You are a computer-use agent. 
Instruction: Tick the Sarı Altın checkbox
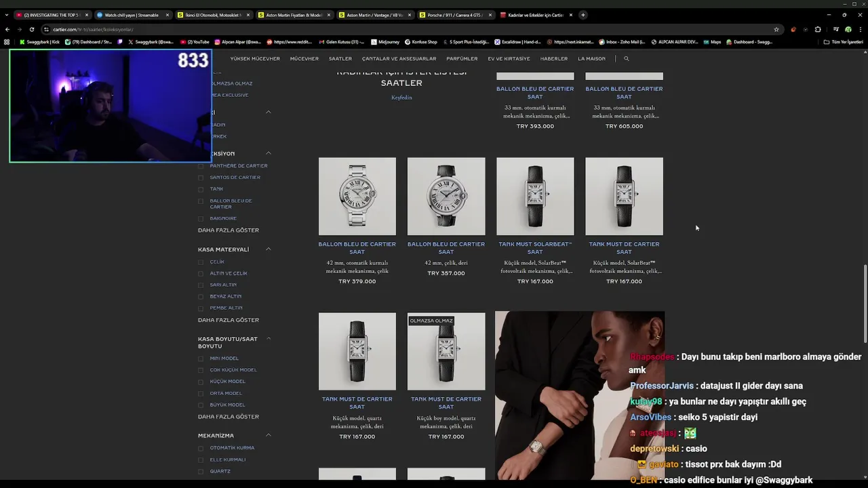coord(201,285)
